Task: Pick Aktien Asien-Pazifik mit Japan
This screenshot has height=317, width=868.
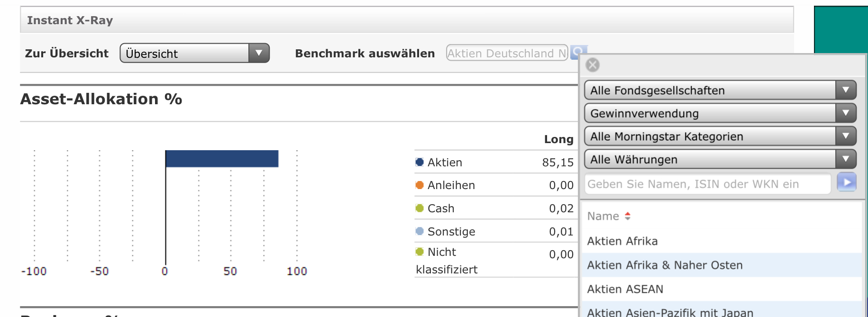Action: point(670,312)
